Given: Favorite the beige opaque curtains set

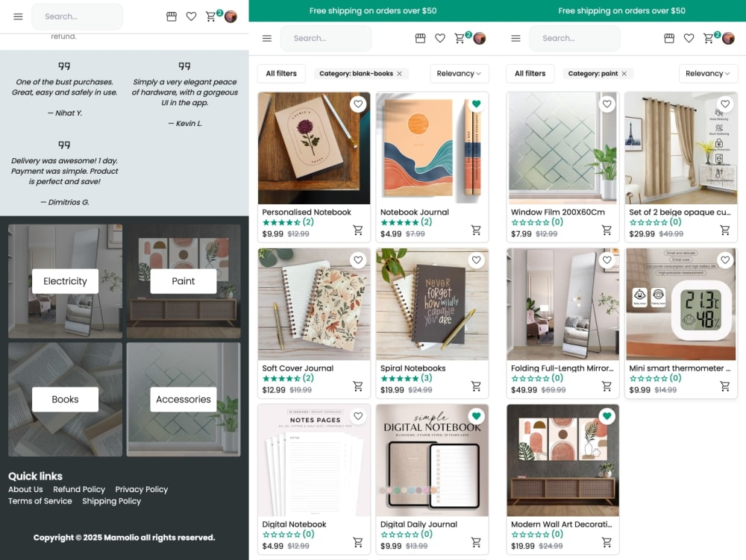Looking at the screenshot, I should pos(725,104).
